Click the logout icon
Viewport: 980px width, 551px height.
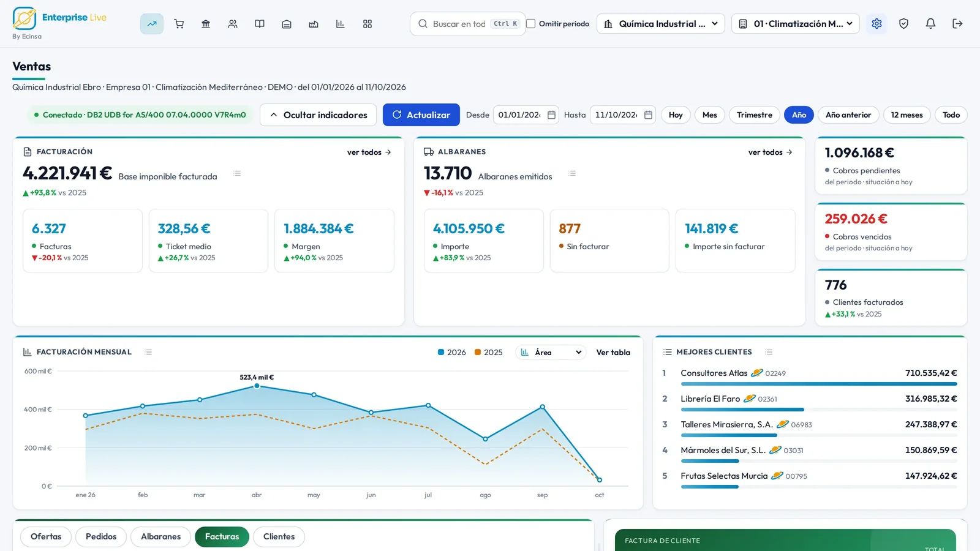tap(957, 24)
